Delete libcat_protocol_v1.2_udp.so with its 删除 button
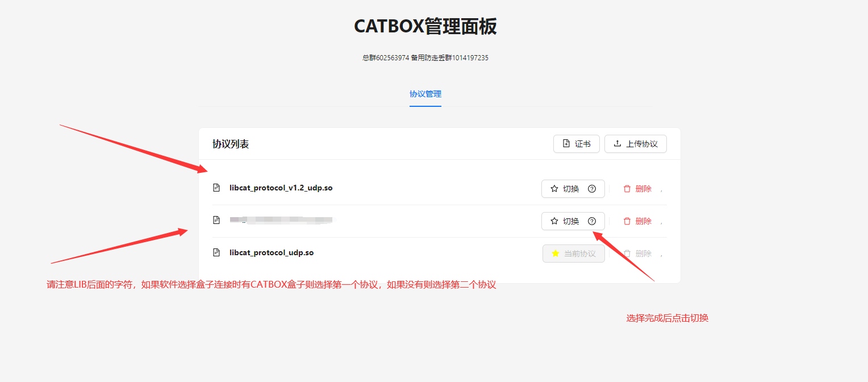Viewport: 868px width, 382px height. [x=637, y=189]
